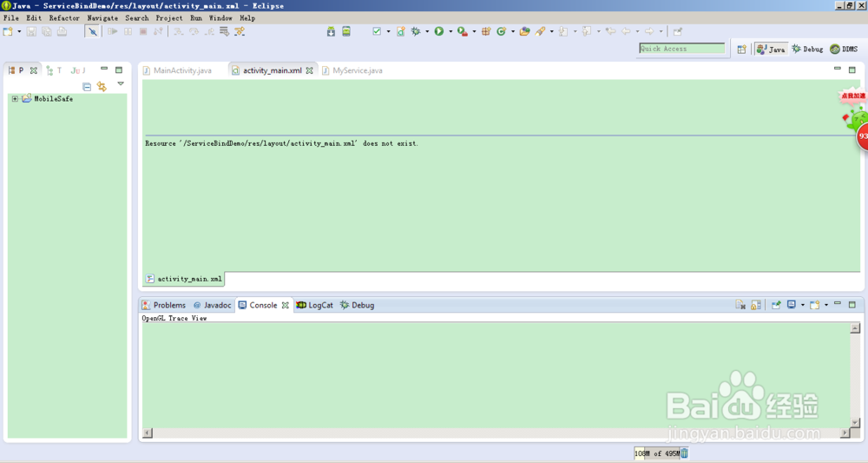The height and width of the screenshot is (463, 868).
Task: Open the Android Virtual Device Manager
Action: (x=346, y=31)
